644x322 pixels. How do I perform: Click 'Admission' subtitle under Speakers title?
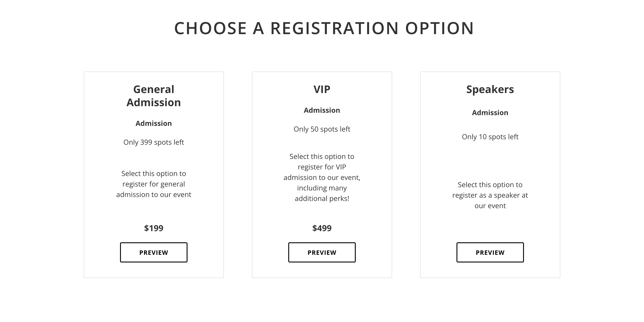490,113
